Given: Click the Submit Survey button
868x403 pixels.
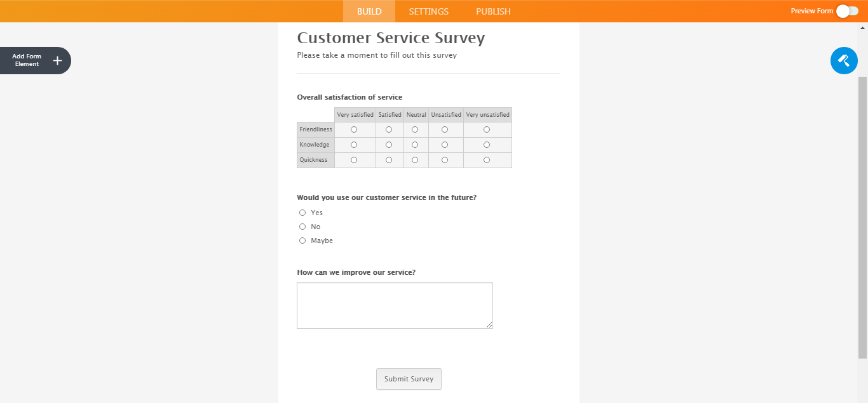Looking at the screenshot, I should [409, 379].
